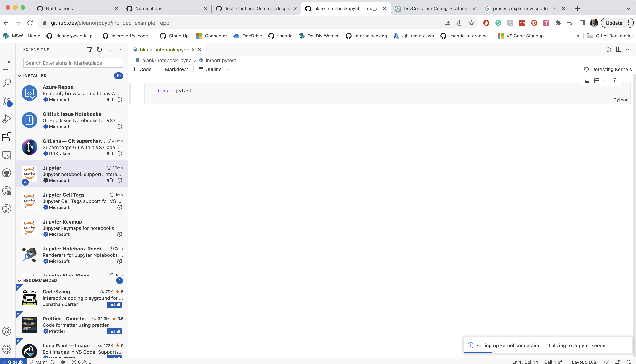Run the cell by line with the execute icon

coord(586,80)
